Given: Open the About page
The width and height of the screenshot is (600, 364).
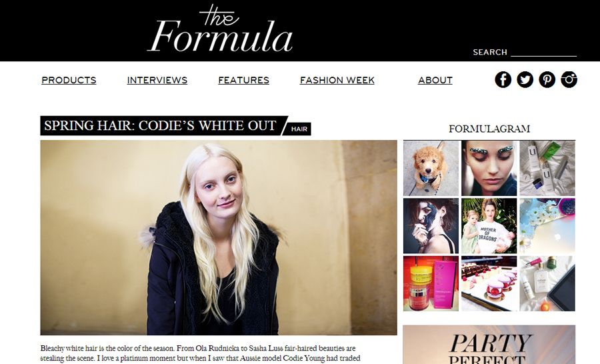Looking at the screenshot, I should (x=435, y=81).
